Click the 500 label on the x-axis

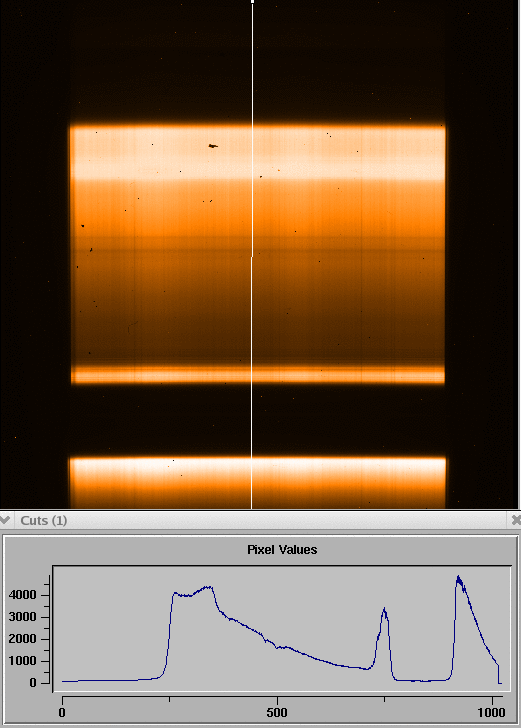[x=277, y=712]
